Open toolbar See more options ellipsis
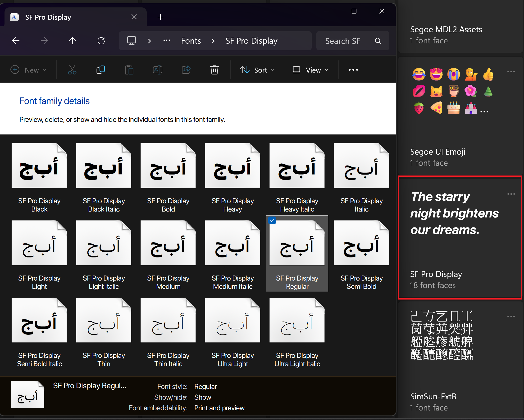Screen dimensions: 524x420 coord(353,70)
